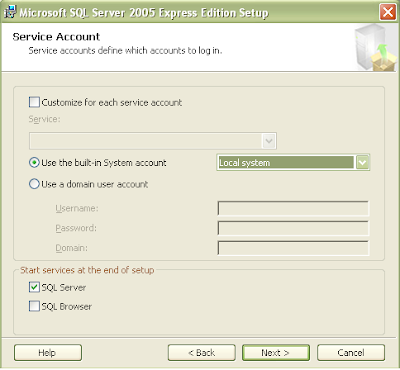The height and width of the screenshot is (370, 400).
Task: Click the setup installer icon in title bar
Action: tap(10, 12)
